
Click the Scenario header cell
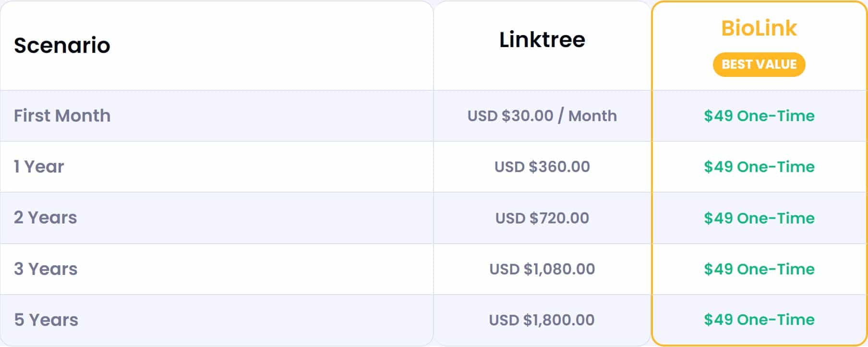coord(217,46)
